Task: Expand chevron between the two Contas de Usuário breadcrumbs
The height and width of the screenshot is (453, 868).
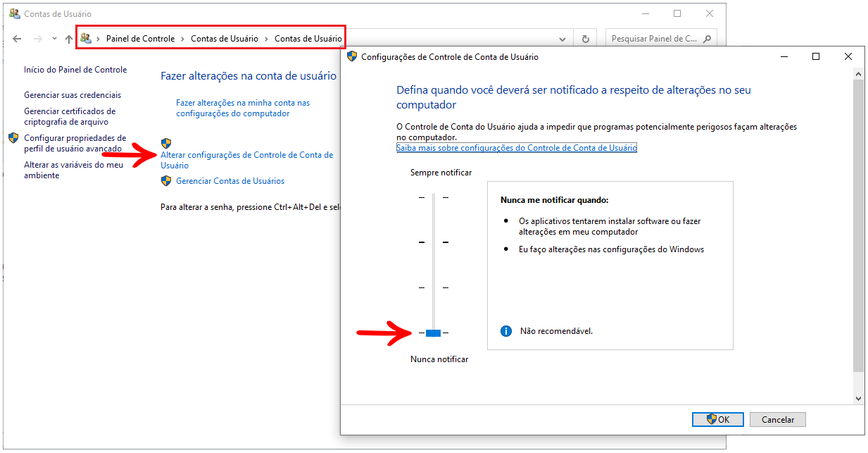Action: (x=267, y=39)
